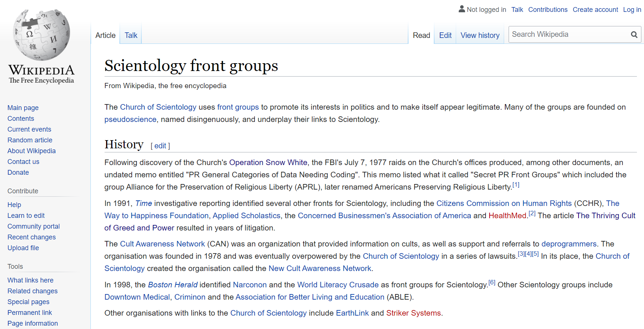Open Citizens Commission on Human Rights link

pos(504,203)
